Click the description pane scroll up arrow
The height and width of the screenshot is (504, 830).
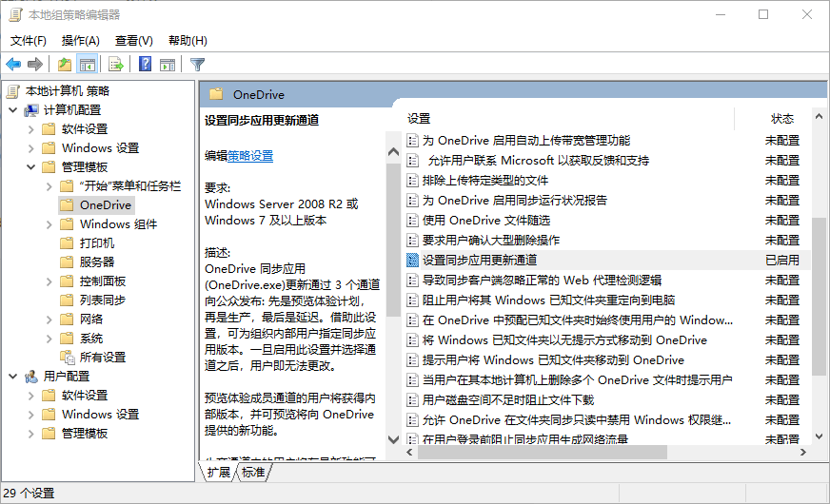393,152
